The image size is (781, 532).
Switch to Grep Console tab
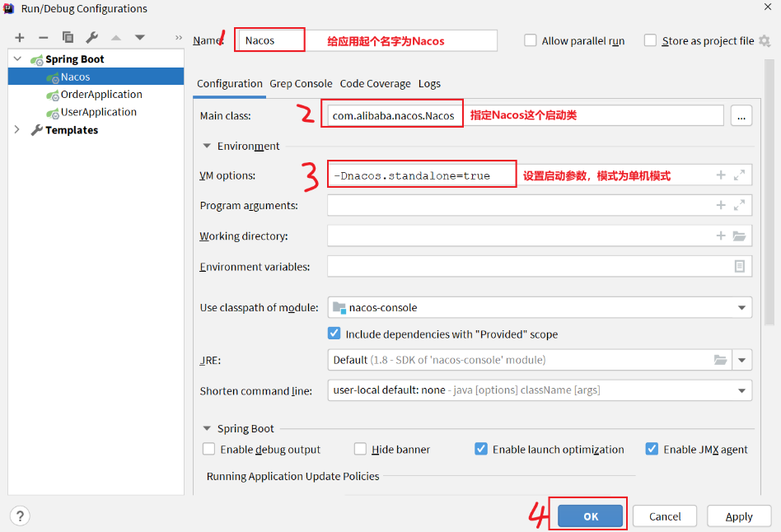click(x=301, y=84)
